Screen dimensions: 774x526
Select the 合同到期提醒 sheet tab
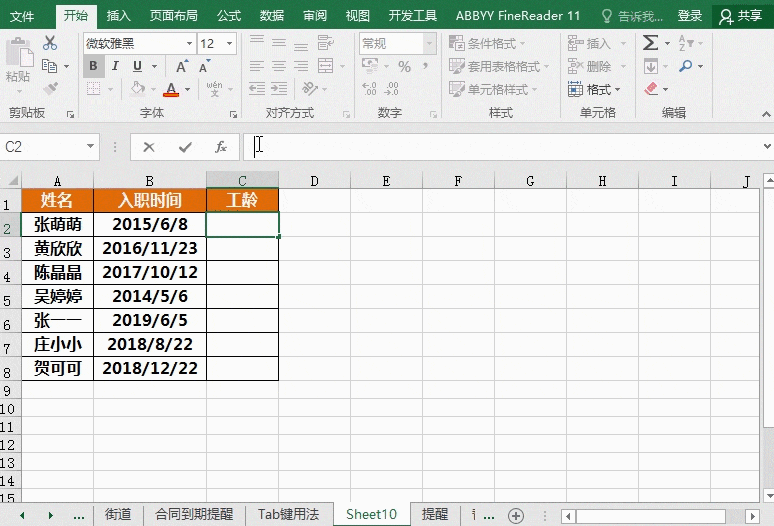pos(194,515)
